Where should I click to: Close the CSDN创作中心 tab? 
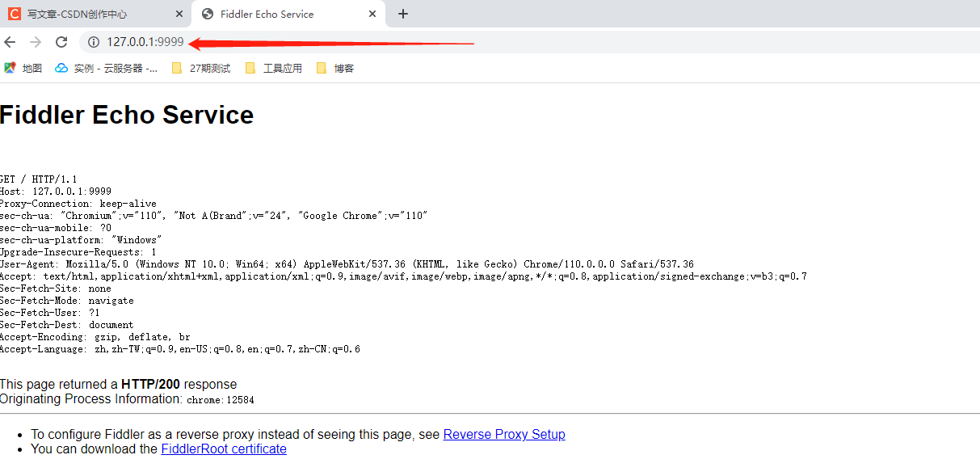coord(179,14)
